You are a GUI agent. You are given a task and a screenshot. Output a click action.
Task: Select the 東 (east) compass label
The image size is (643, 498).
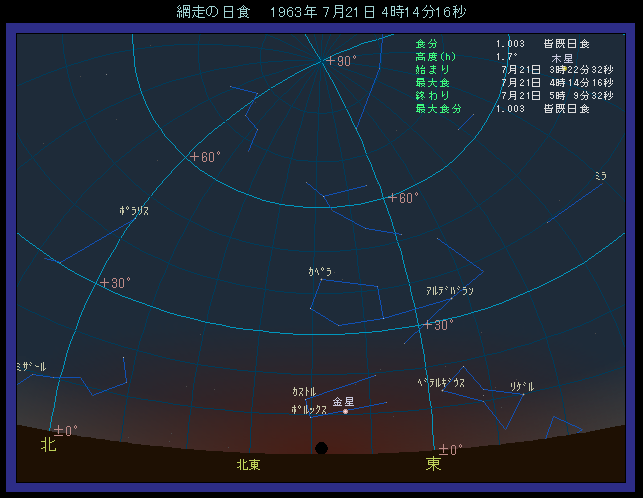click(x=433, y=464)
